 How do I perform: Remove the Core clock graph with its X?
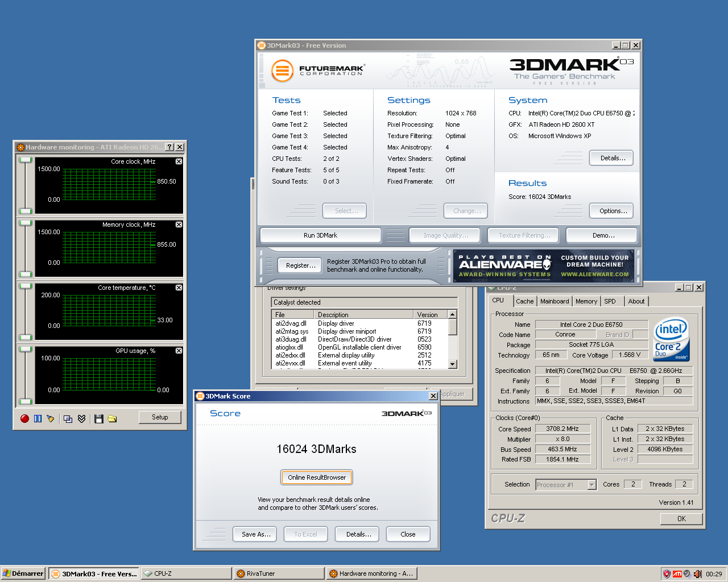pyautogui.click(x=179, y=161)
